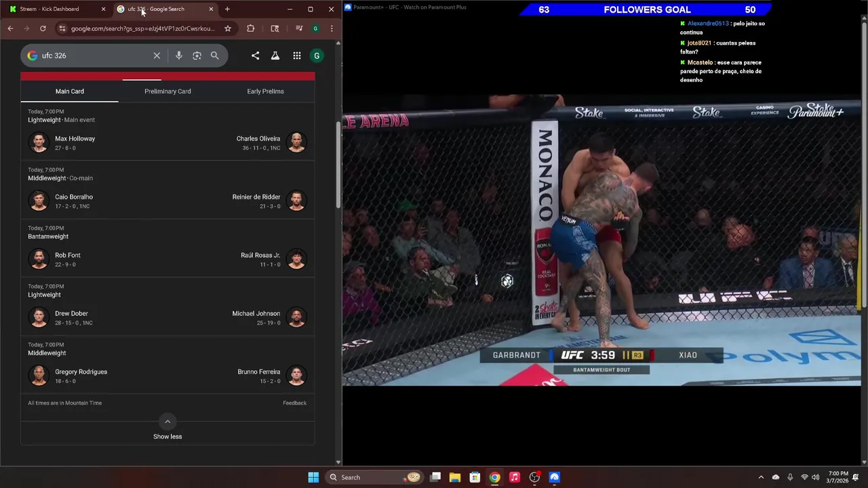868x488 pixels.
Task: Open the media controls icon in Chrome
Action: click(298, 28)
